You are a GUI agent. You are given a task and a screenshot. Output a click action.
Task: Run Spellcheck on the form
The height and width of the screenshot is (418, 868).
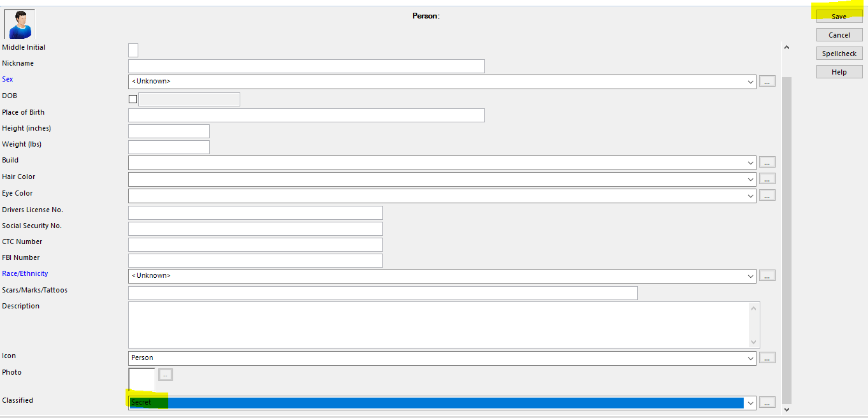point(839,53)
